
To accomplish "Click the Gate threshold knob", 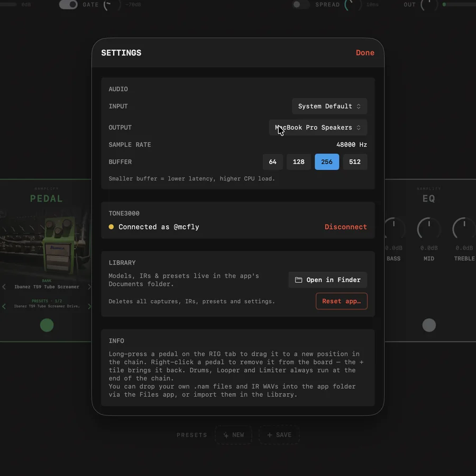I will click(112, 4).
